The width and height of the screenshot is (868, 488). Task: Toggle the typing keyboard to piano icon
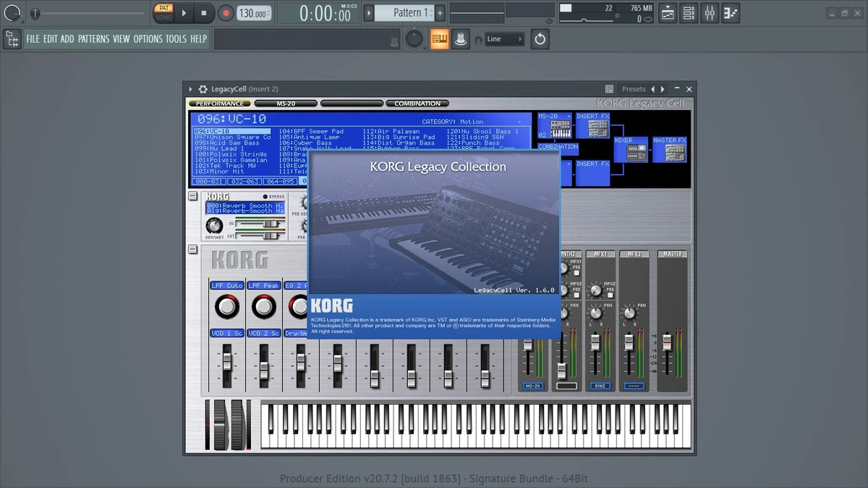click(439, 39)
